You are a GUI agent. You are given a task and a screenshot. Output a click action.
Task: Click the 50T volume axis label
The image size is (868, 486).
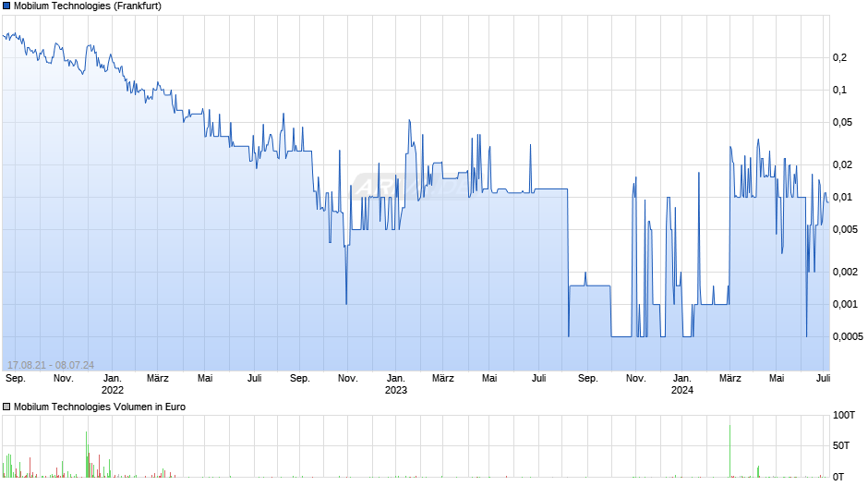coord(841,445)
